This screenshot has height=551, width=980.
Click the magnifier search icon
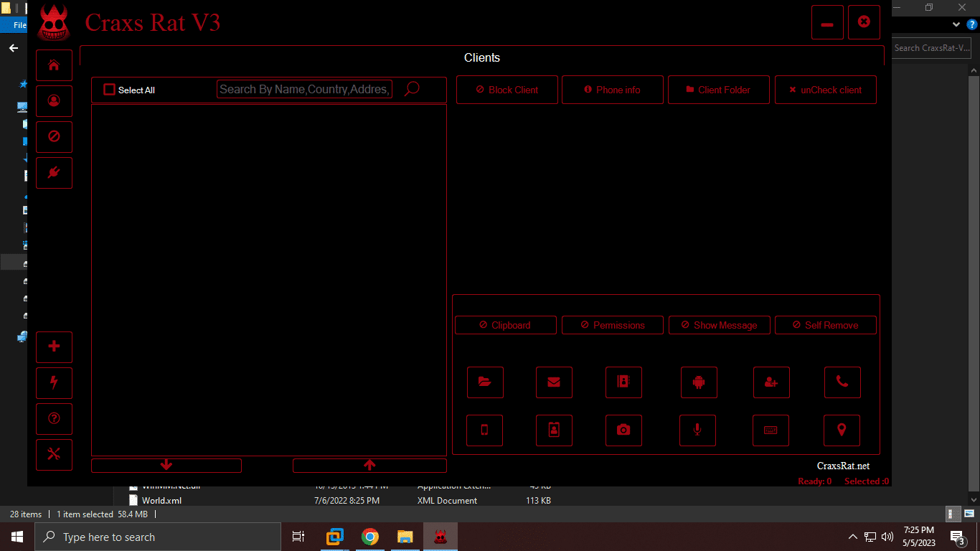click(412, 89)
